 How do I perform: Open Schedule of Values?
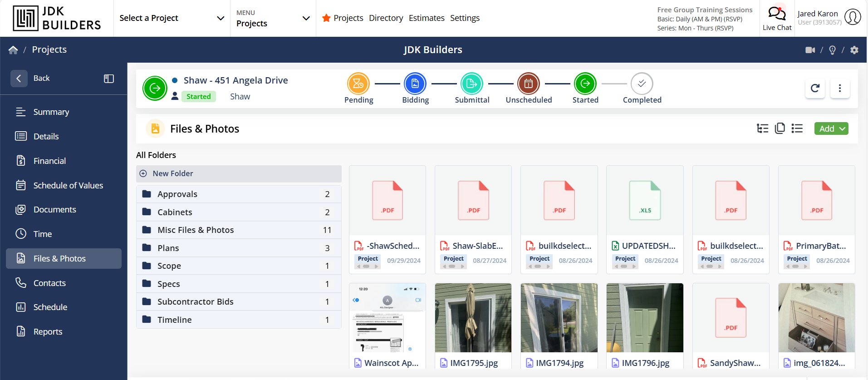click(x=64, y=185)
